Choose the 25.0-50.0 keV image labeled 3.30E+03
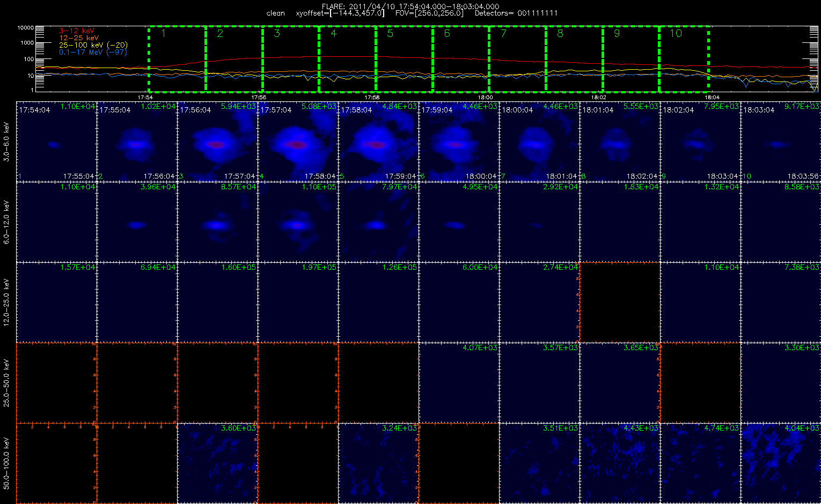 click(781, 383)
